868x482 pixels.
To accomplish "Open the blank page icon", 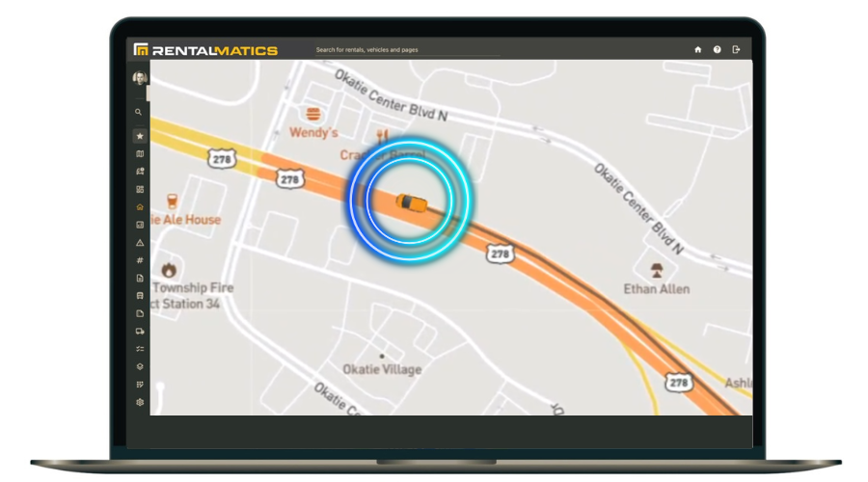I will pos(140,313).
